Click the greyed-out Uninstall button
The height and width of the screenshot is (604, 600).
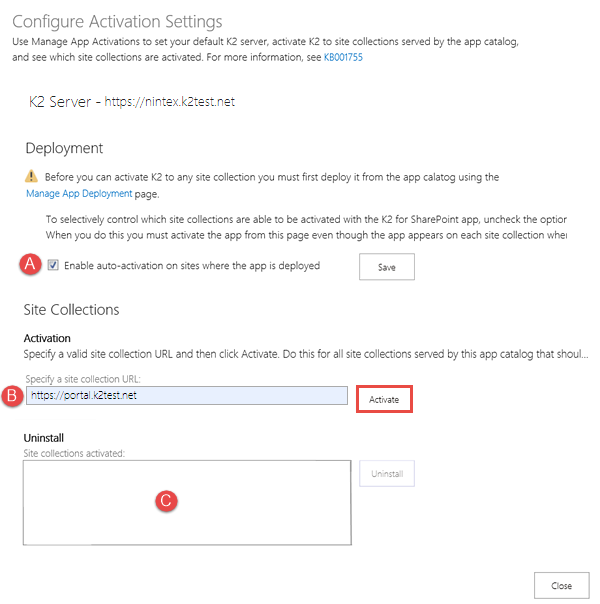click(387, 474)
